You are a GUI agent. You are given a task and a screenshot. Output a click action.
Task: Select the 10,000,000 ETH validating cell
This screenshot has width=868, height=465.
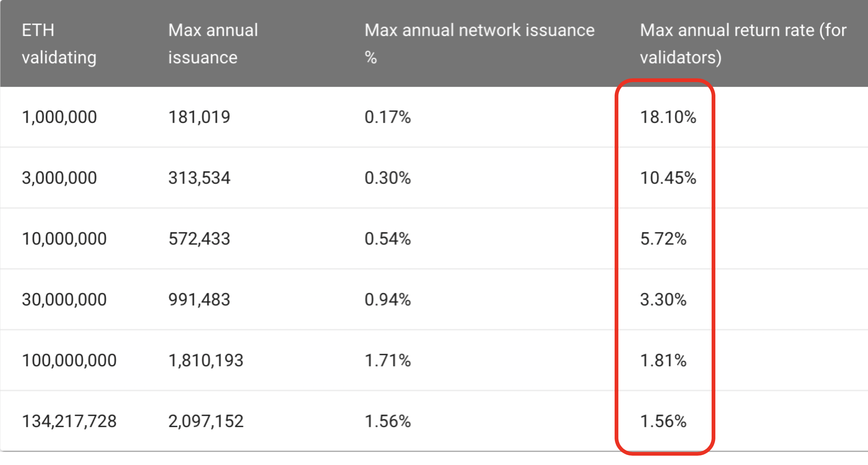click(x=64, y=239)
